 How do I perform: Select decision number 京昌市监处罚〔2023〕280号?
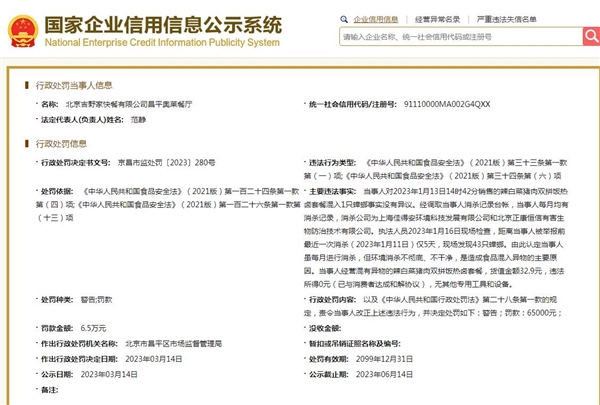pos(166,163)
